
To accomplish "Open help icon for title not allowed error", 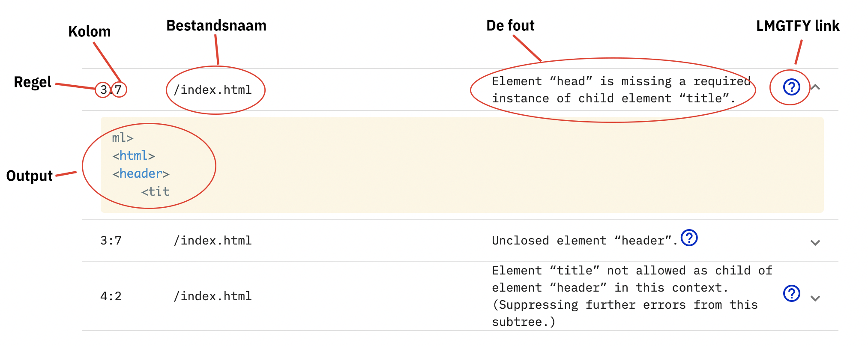I will coord(791,293).
